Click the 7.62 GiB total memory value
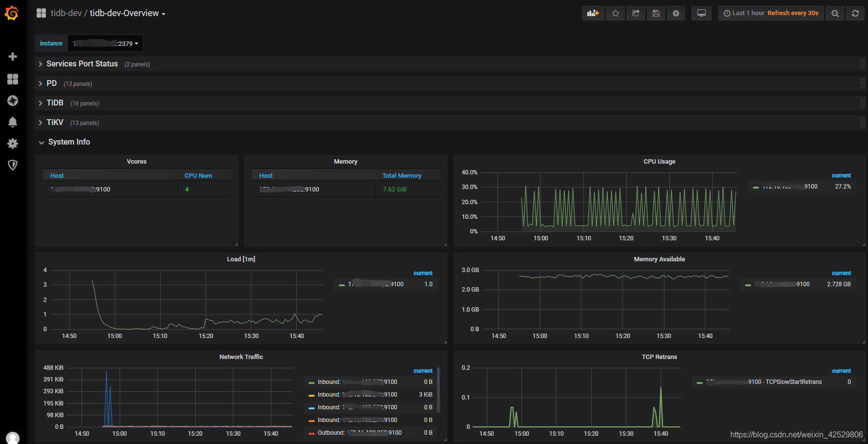The image size is (868, 444). [x=394, y=190]
